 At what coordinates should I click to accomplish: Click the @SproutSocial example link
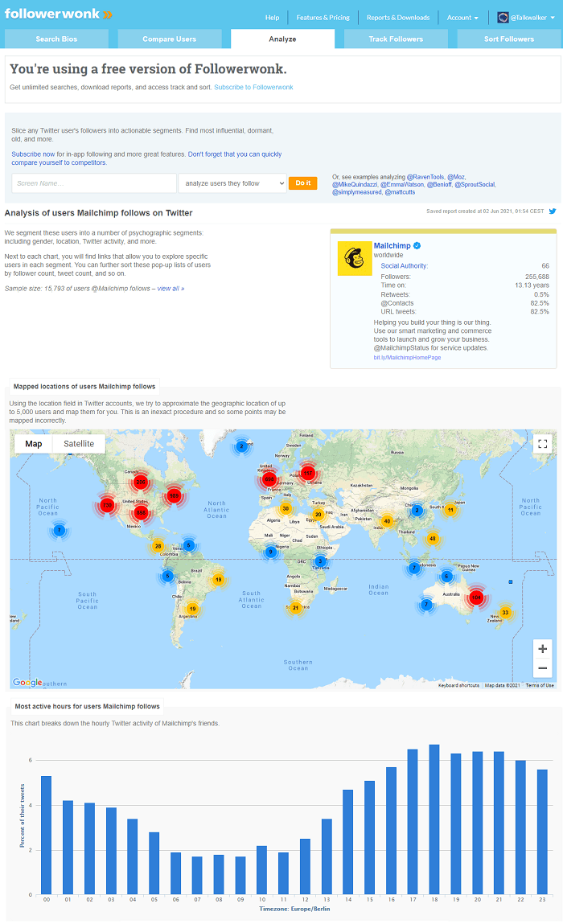click(x=475, y=184)
